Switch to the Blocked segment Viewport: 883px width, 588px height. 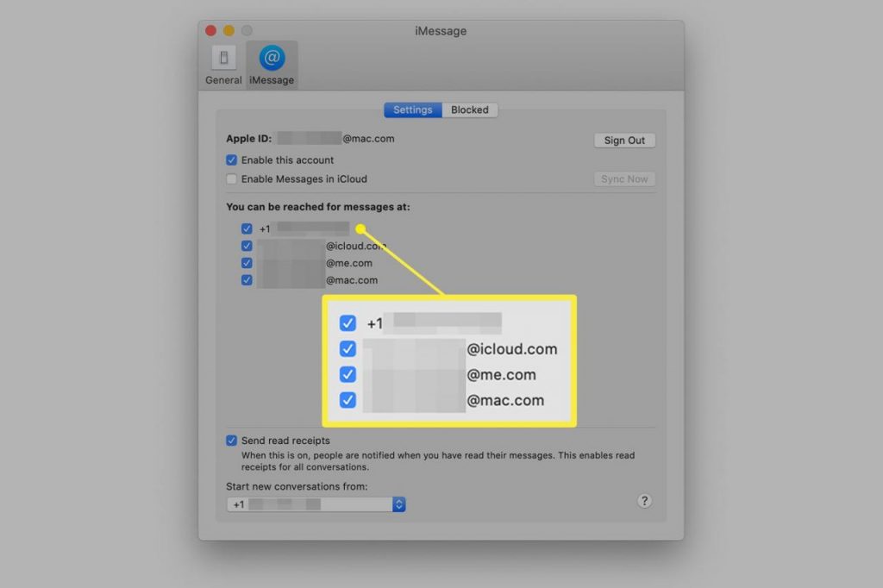point(470,109)
